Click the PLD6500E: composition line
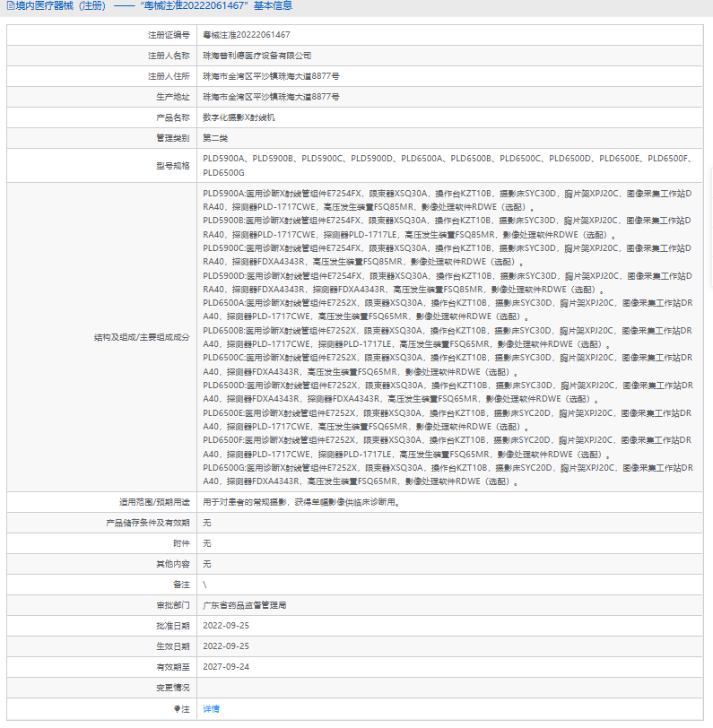 tap(448, 420)
